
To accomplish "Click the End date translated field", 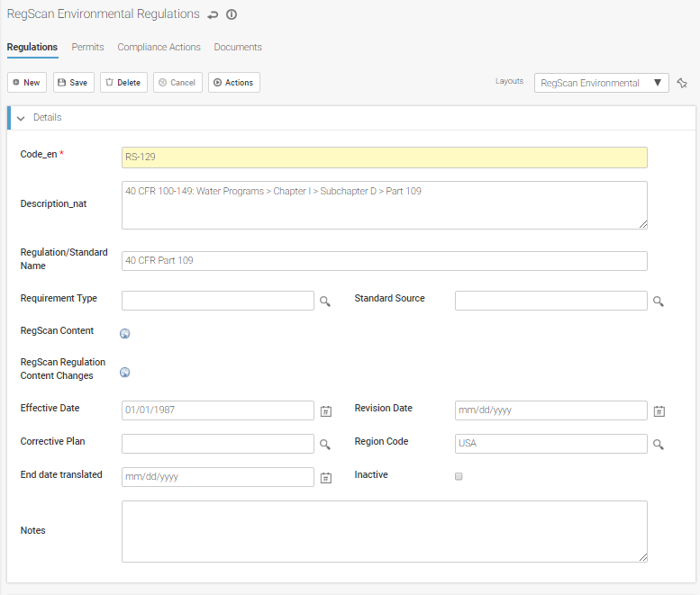I will 218,477.
